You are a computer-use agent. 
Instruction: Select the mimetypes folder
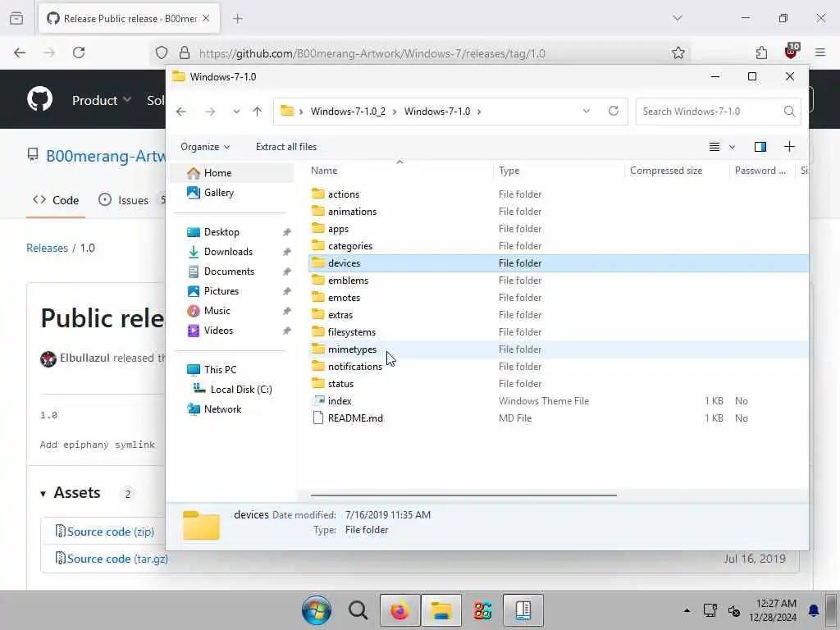coord(352,349)
